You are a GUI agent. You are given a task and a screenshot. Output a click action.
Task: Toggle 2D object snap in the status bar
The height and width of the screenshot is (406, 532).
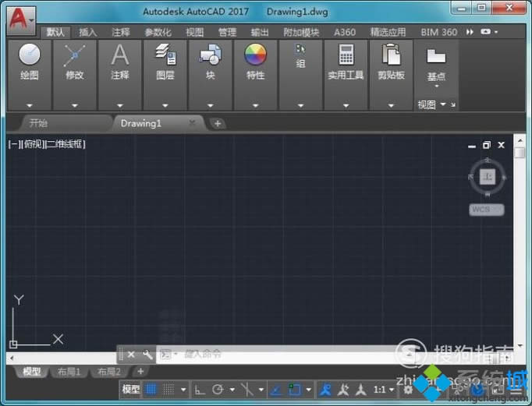(294, 390)
